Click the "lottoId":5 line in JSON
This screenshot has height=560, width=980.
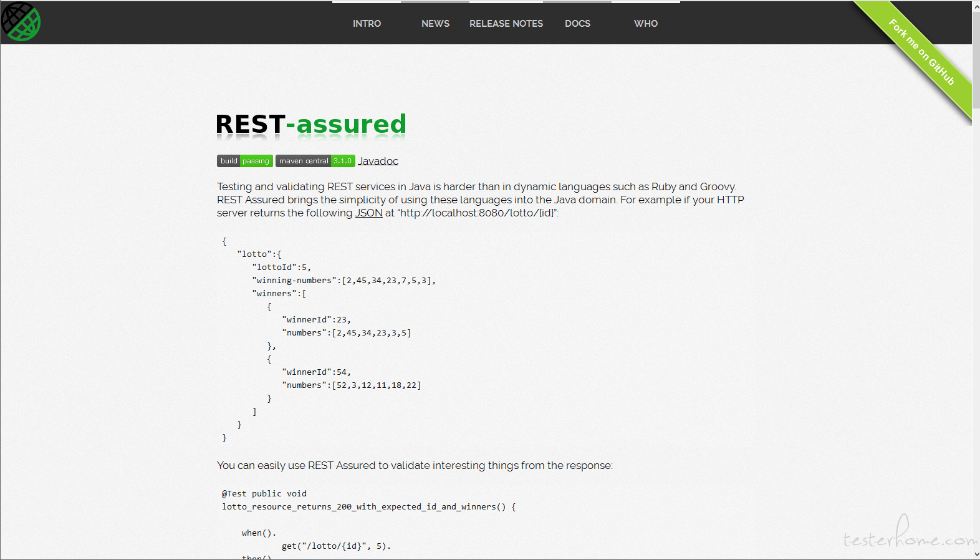click(x=282, y=268)
